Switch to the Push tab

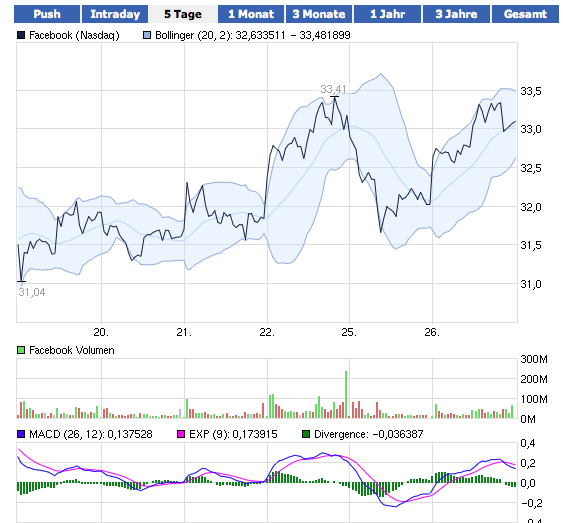coord(47,14)
